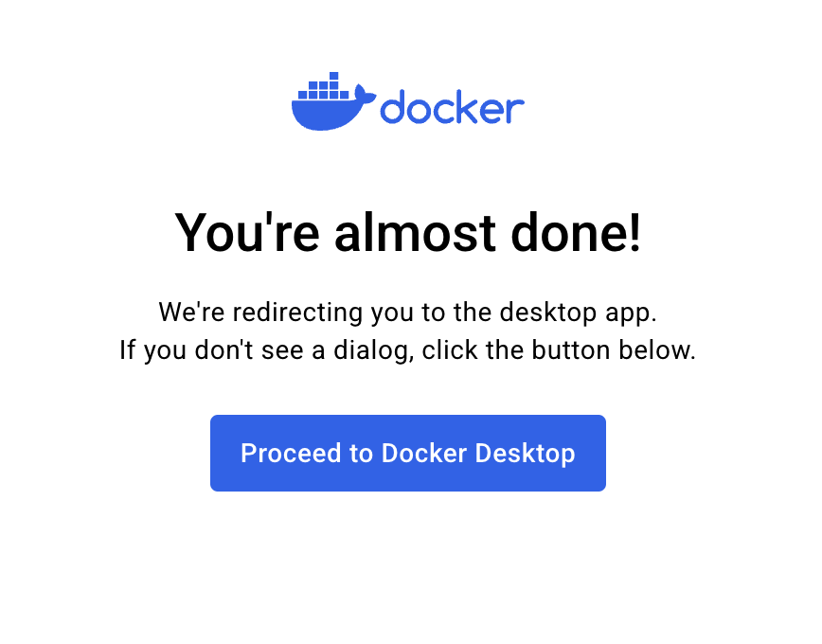Click the "You're almost done!" heading
The width and height of the screenshot is (822, 644).
[408, 232]
